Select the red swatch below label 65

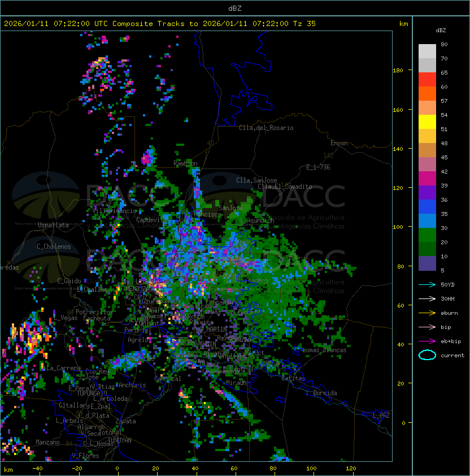[x=427, y=80]
